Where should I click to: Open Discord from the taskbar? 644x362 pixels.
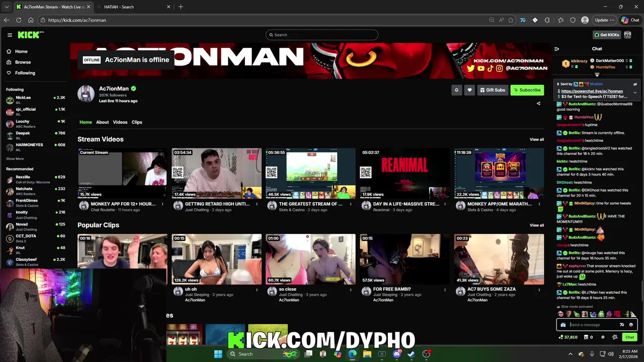(x=396, y=354)
